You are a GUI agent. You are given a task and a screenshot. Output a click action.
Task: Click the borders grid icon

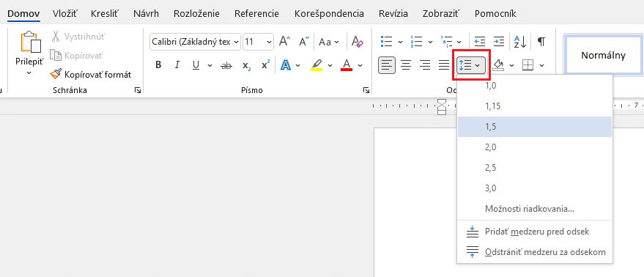point(528,65)
